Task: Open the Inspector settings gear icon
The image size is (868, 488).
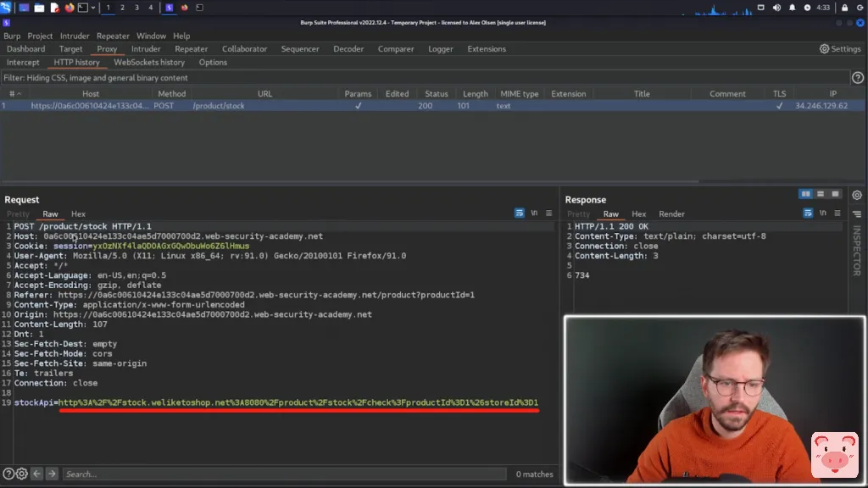Action: pyautogui.click(x=857, y=195)
